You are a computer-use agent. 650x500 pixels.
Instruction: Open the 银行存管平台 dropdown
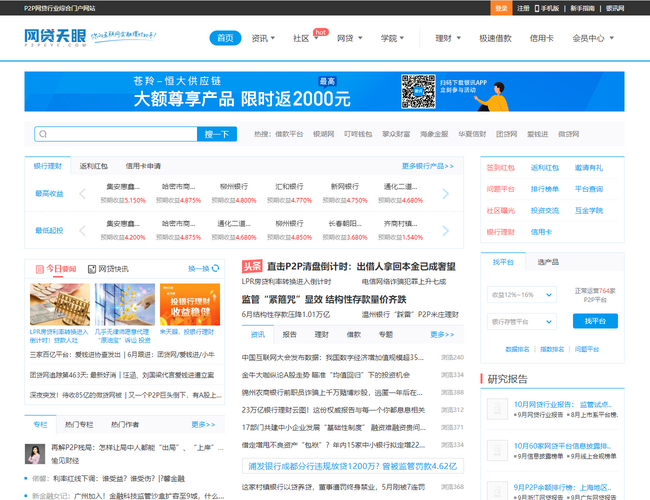click(521, 322)
